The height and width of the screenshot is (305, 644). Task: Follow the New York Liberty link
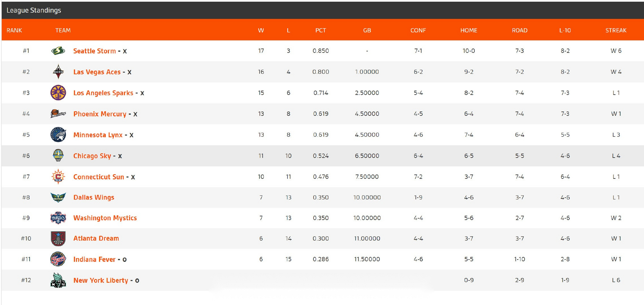coord(100,280)
